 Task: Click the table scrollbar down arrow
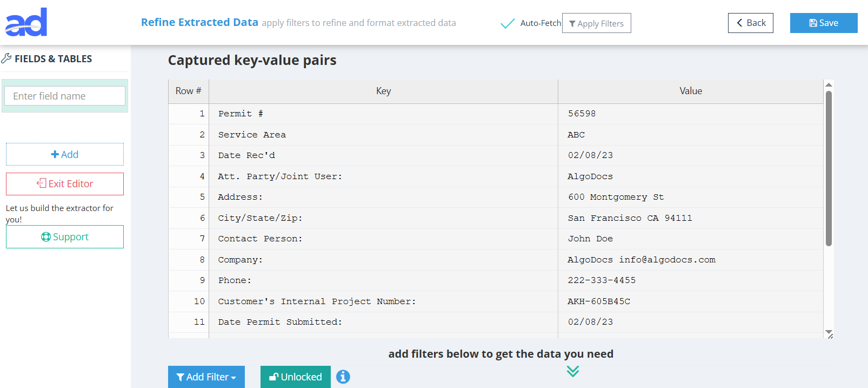tap(829, 332)
